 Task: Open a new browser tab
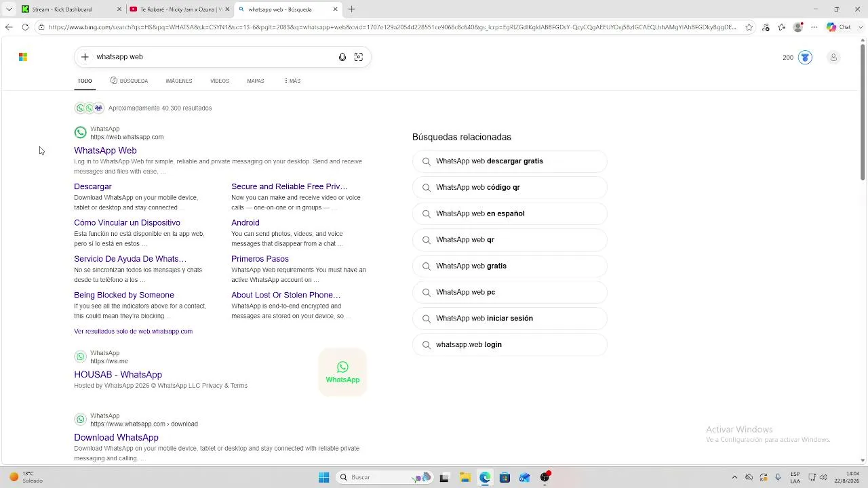pos(351,9)
